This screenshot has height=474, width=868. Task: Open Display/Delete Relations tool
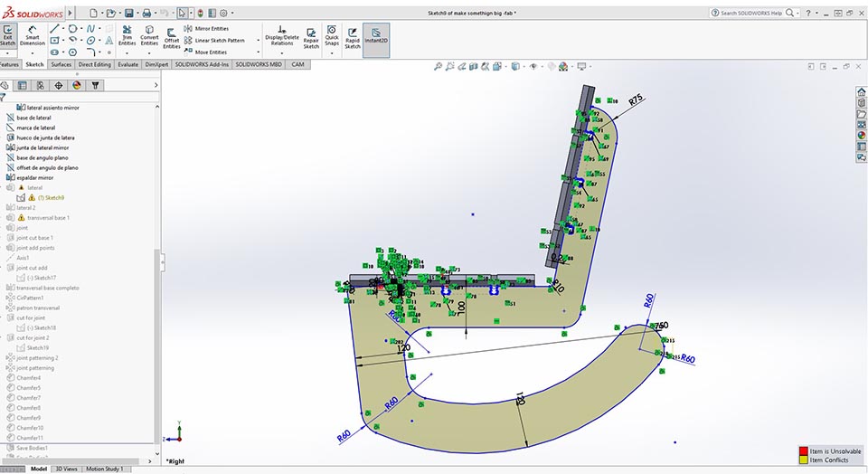point(282,35)
